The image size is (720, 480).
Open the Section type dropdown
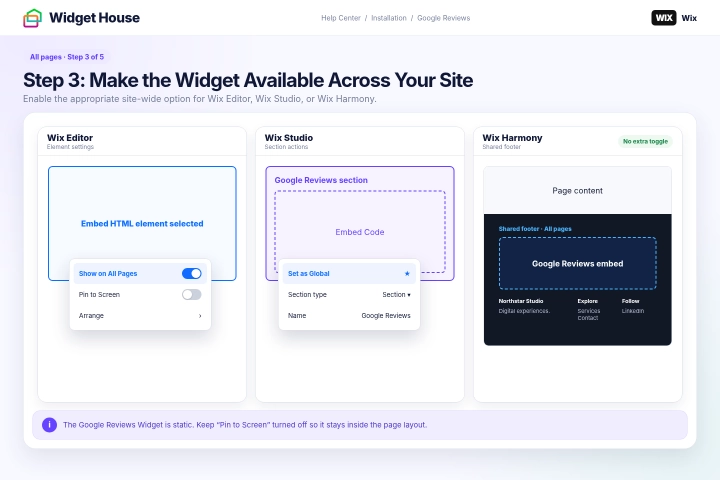[396, 294]
